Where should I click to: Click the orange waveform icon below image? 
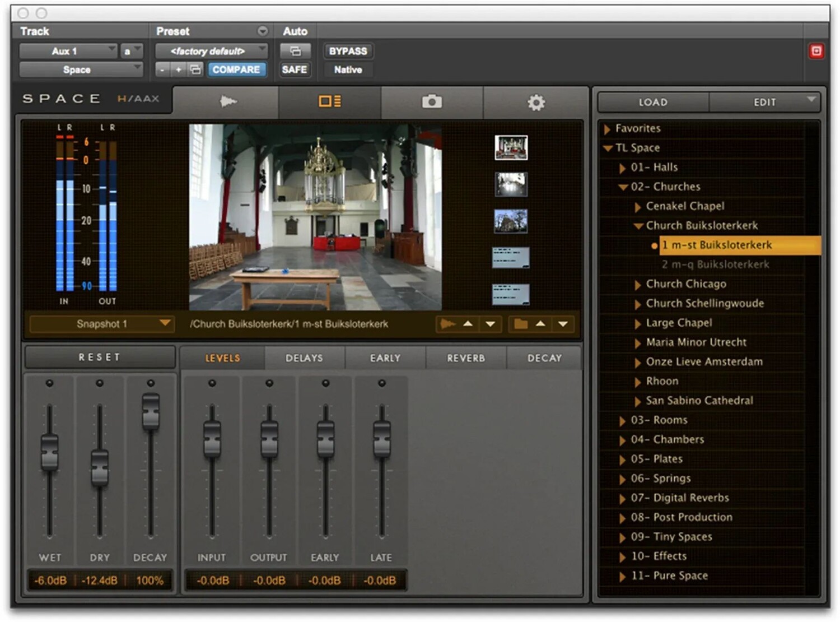(x=447, y=324)
